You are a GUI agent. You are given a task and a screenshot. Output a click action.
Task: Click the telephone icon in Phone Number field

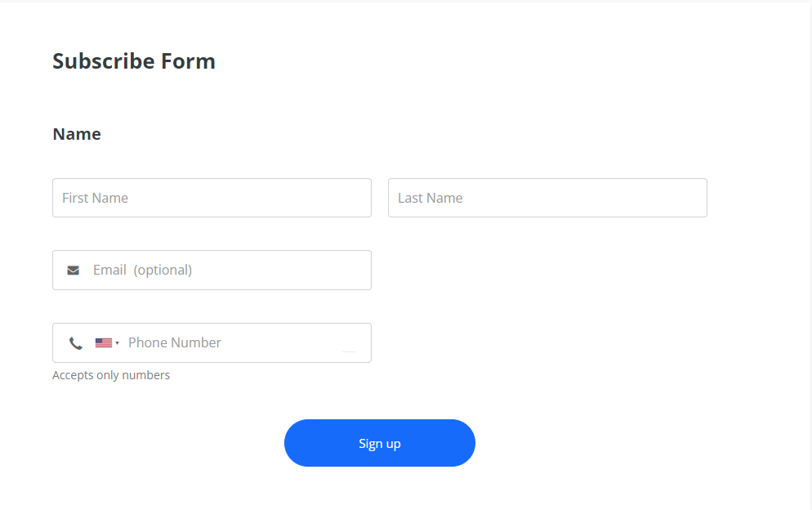pos(76,342)
